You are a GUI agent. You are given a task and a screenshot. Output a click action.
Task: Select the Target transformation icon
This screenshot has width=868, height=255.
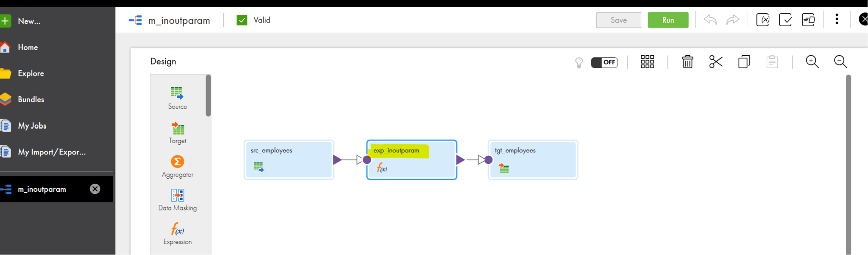178,128
